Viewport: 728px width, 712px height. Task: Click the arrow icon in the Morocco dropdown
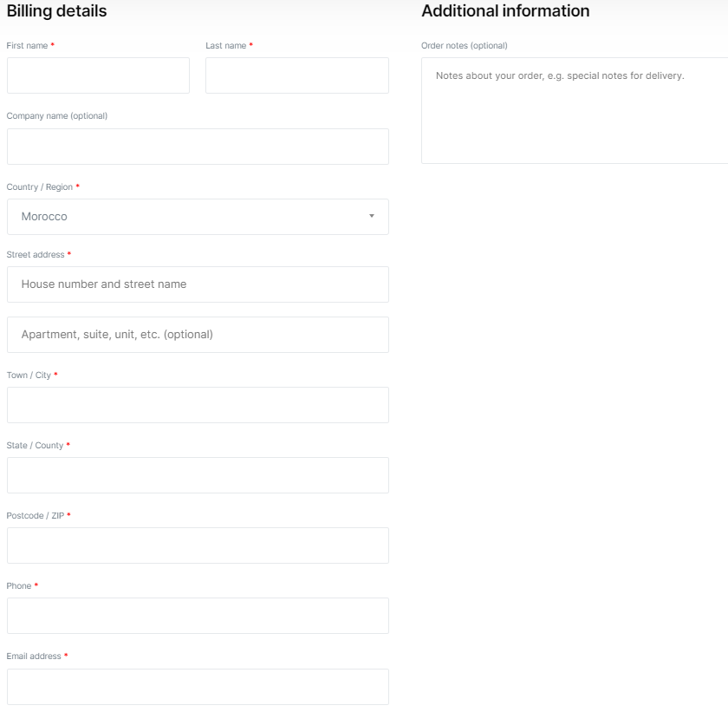[372, 216]
